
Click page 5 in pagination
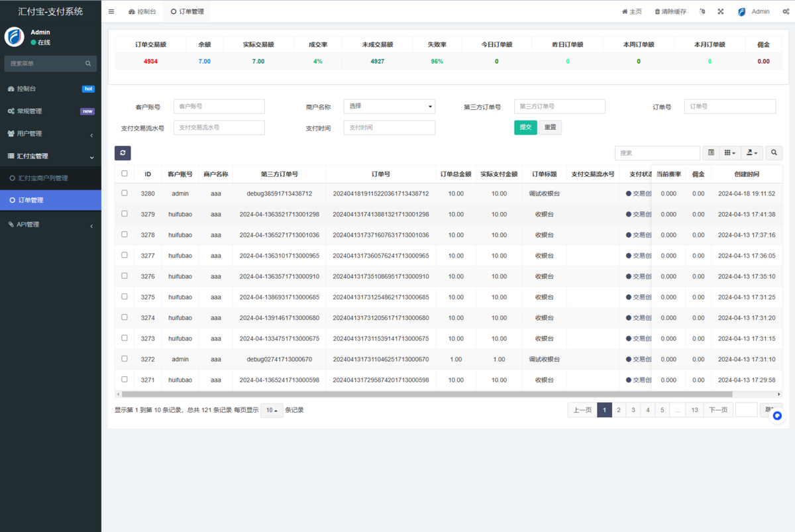coord(662,410)
